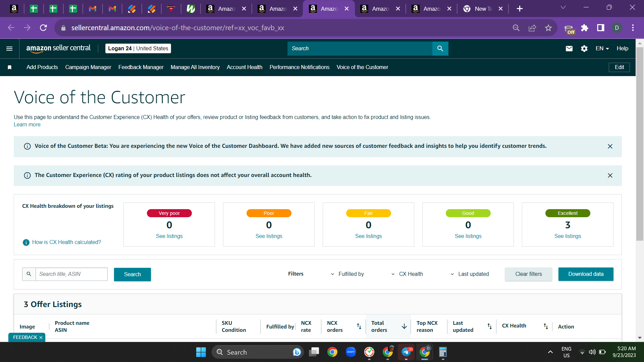Toggle the Chrome side panel
This screenshot has width=644, height=362.
pyautogui.click(x=601, y=28)
